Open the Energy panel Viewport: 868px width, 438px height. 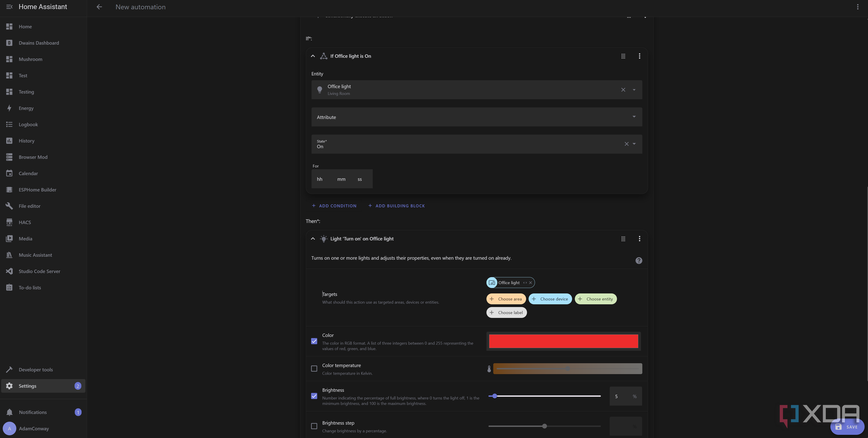(x=43, y=108)
